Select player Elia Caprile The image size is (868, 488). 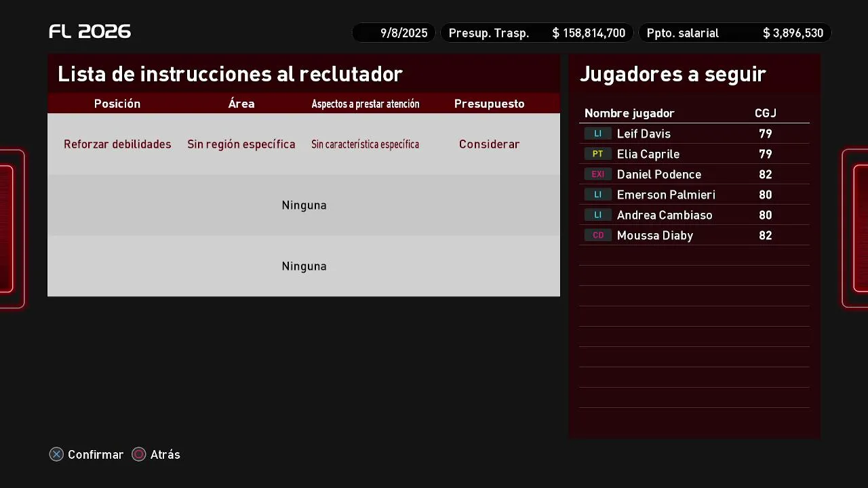[648, 154]
